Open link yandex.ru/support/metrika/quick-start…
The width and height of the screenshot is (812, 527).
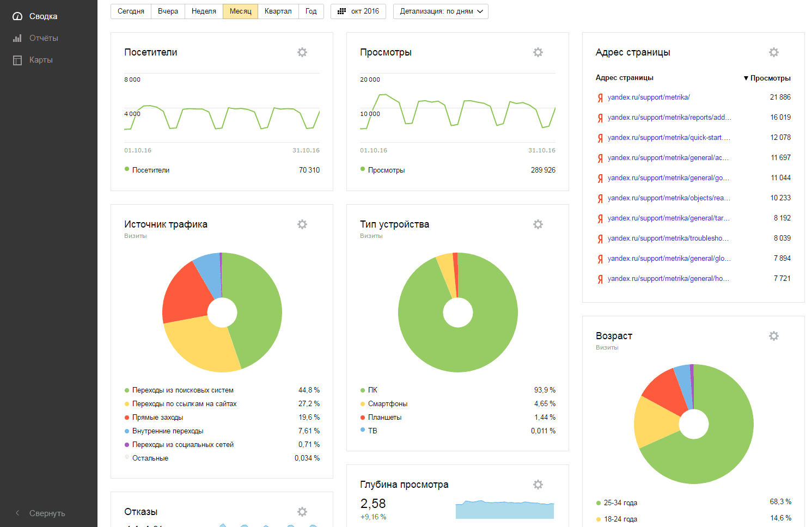(x=669, y=138)
